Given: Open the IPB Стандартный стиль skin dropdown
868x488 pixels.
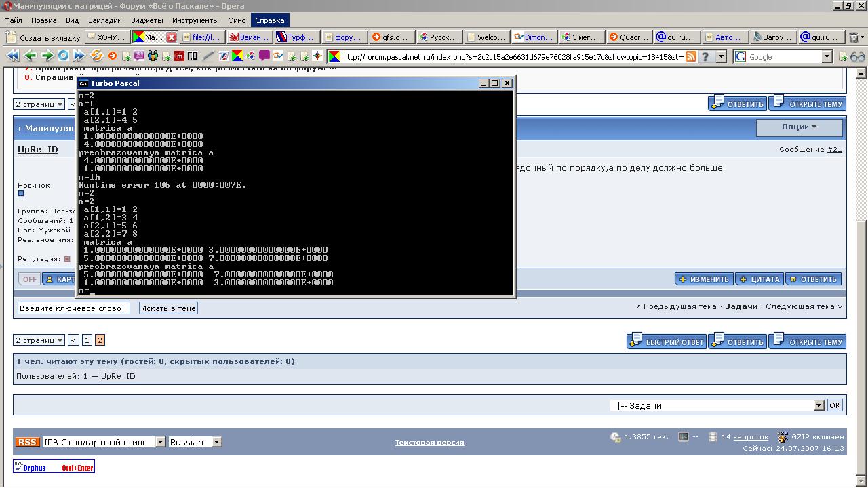Looking at the screenshot, I should pyautogui.click(x=104, y=442).
